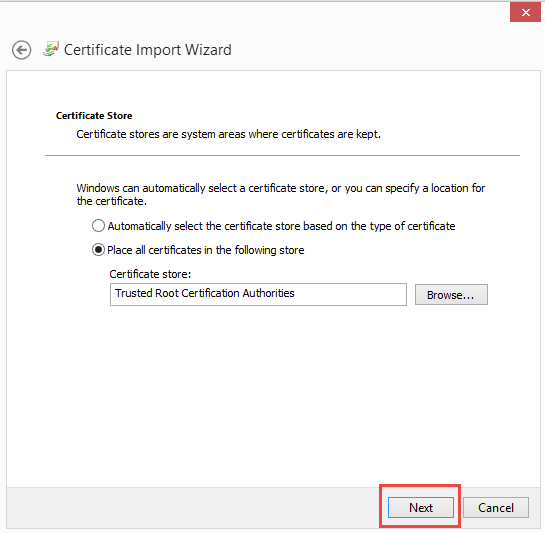Cancel the certificate import

click(x=496, y=508)
